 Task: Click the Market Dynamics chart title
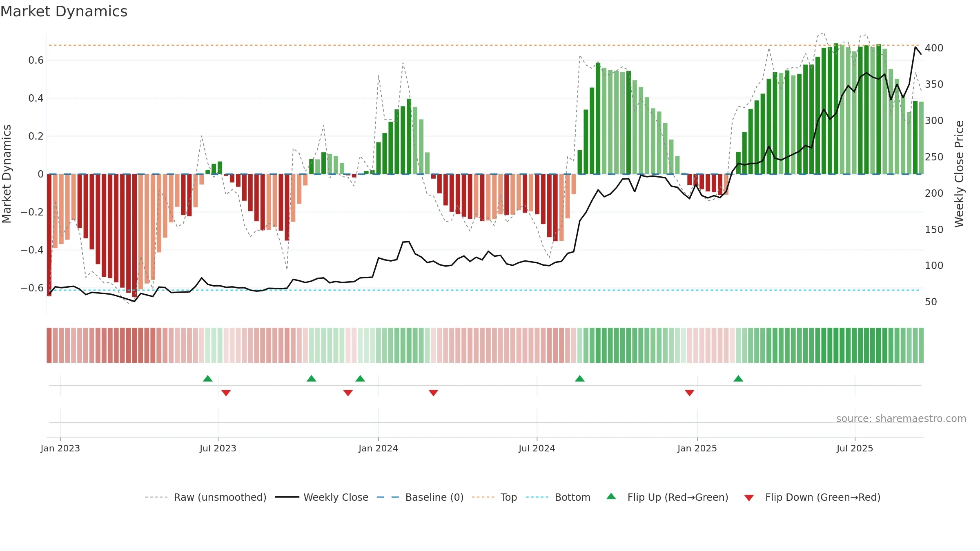[64, 11]
